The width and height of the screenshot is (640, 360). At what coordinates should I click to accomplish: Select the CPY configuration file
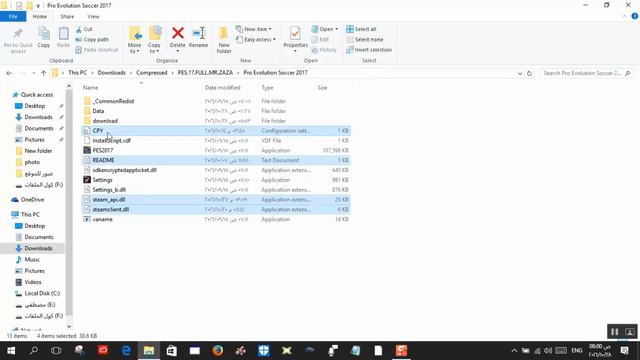[x=216, y=131]
